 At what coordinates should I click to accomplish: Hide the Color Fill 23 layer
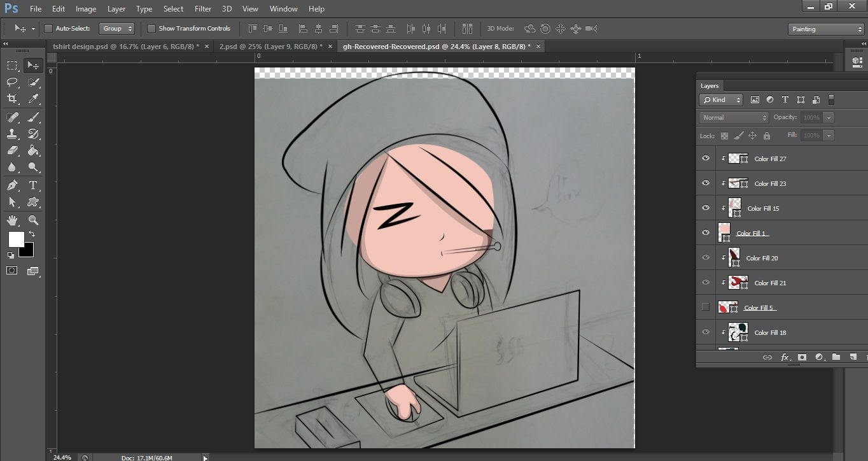tap(705, 183)
